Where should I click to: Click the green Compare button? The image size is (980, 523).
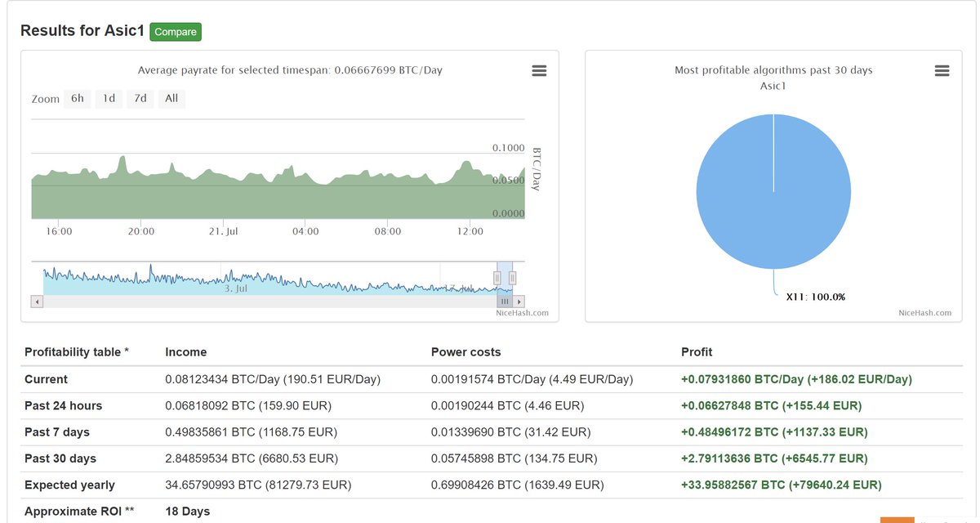176,32
